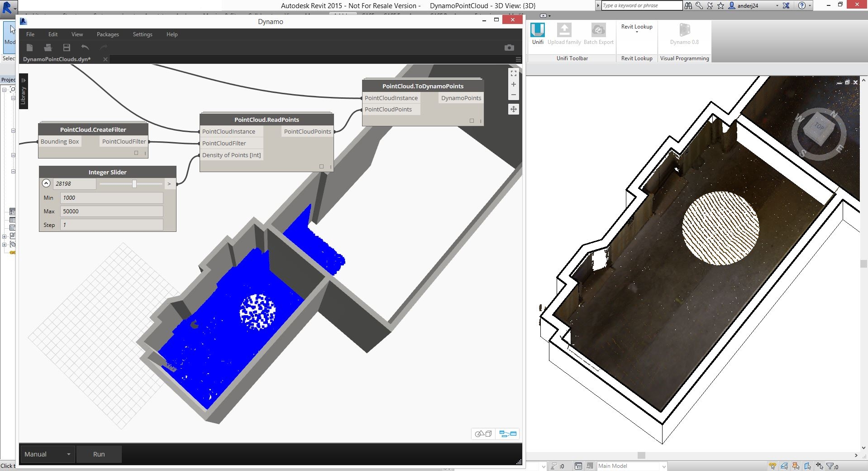Collapse the Integer Slider settings chevron
The width and height of the screenshot is (868, 471).
point(46,183)
